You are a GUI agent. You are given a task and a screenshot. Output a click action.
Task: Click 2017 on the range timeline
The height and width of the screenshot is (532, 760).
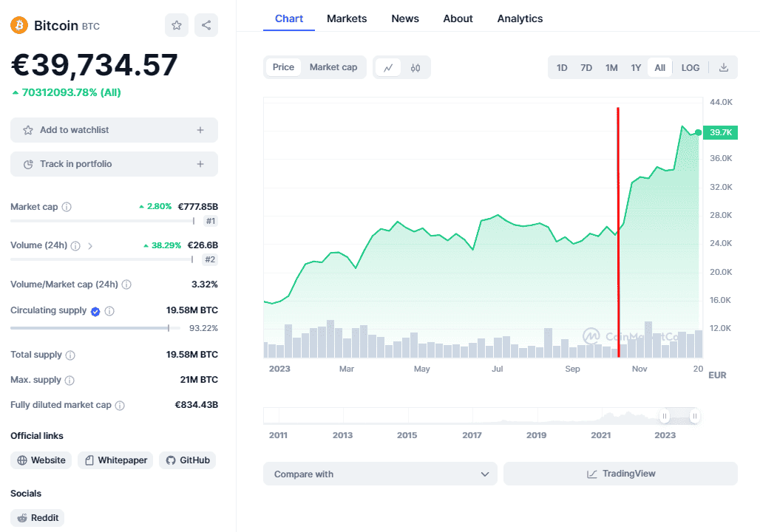point(472,436)
